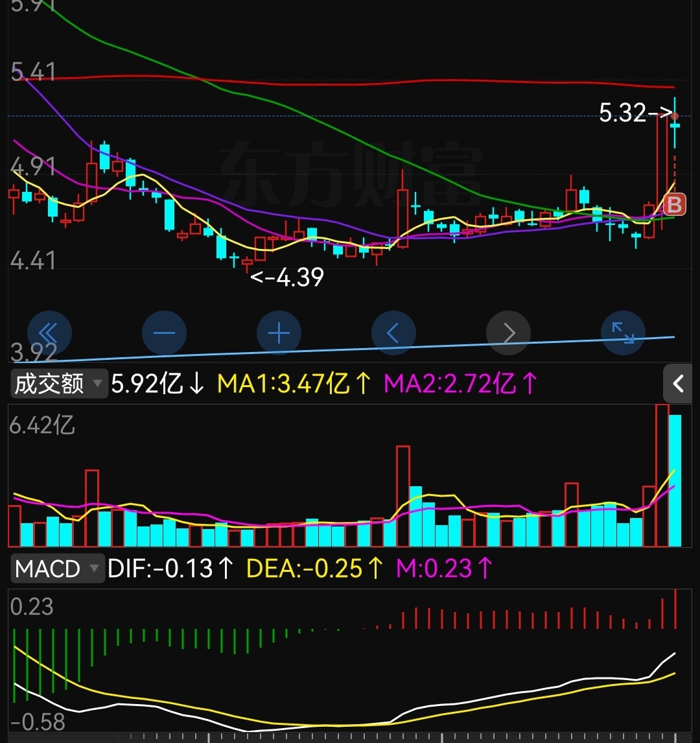700x743 pixels.
Task: Tap the 5.41 price axis label
Action: click(x=32, y=72)
